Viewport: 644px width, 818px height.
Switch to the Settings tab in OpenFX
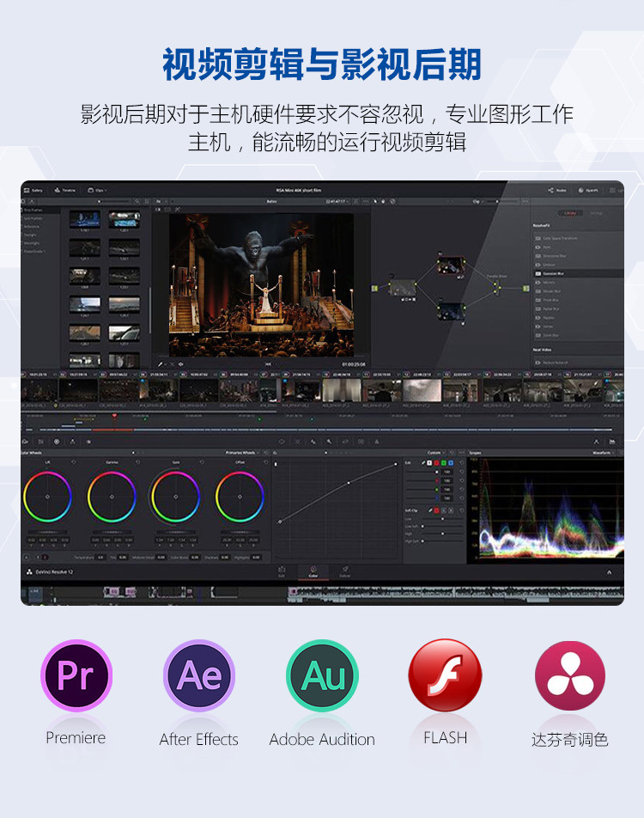click(x=596, y=213)
